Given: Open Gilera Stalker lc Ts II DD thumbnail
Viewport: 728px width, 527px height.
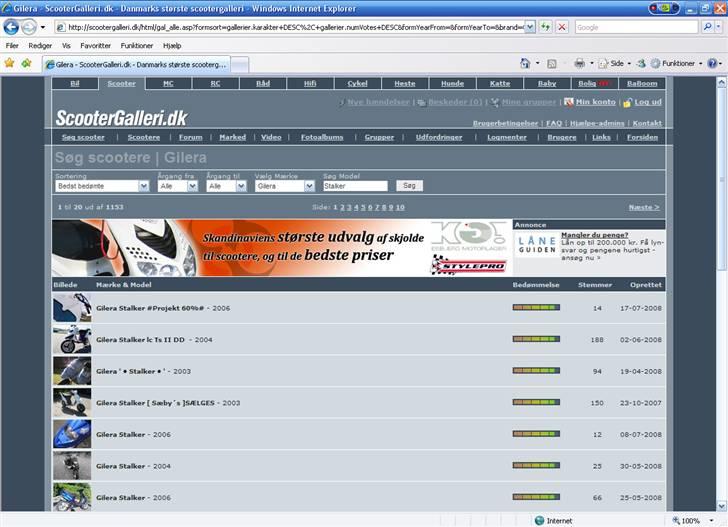Looking at the screenshot, I should click(72, 339).
